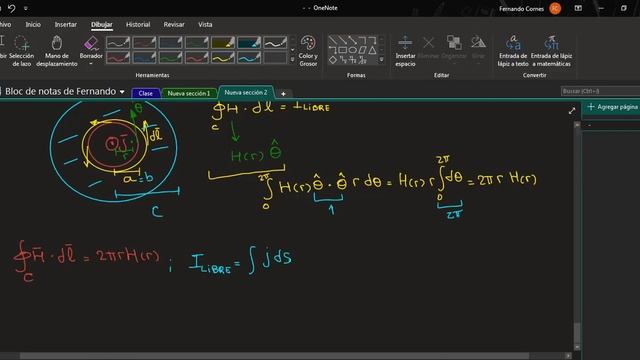640x360 pixels.
Task: Start Entrada de lápiz a matemáticas
Action: click(x=551, y=51)
